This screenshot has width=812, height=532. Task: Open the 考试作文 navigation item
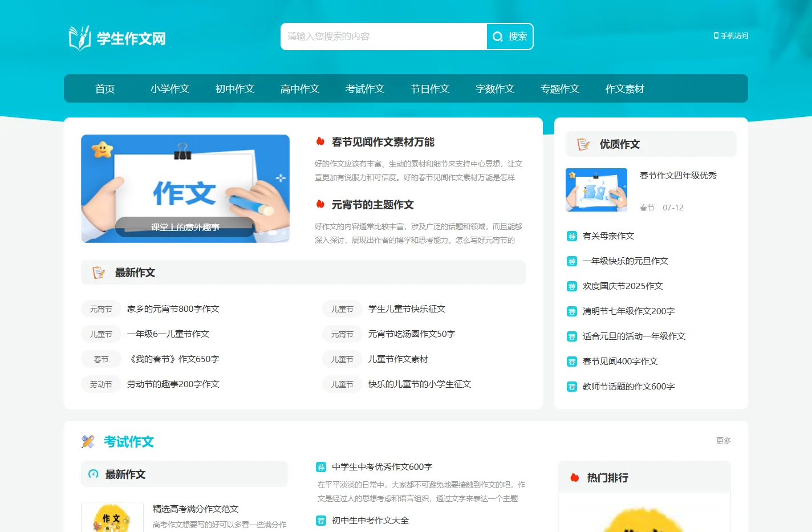365,89
